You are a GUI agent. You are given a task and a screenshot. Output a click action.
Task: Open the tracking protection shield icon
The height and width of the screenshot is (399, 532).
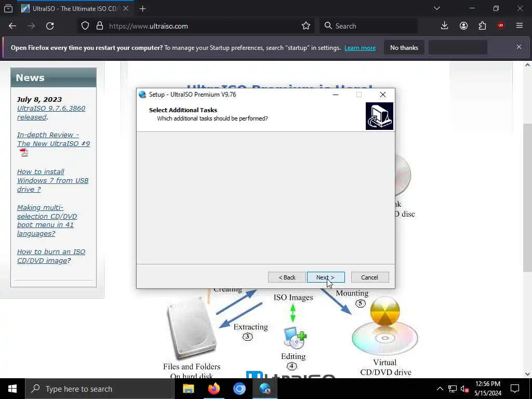[x=85, y=26]
